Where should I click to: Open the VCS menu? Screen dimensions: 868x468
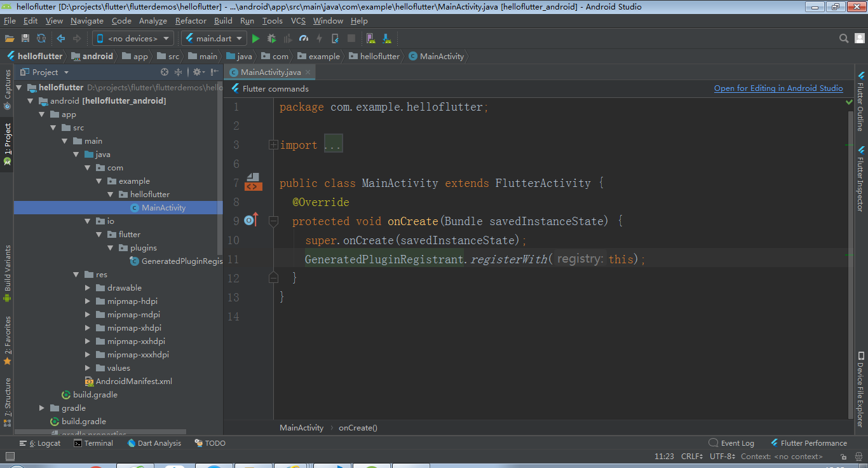coord(298,21)
